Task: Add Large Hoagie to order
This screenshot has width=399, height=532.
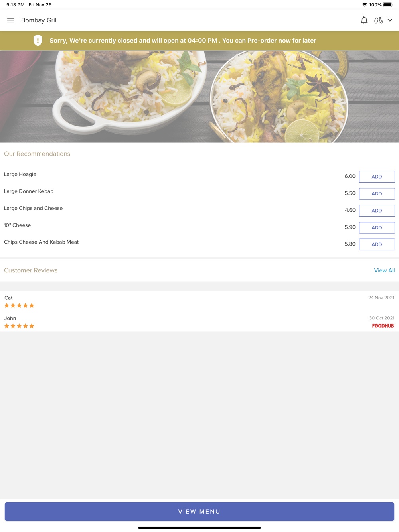Action: point(377,177)
